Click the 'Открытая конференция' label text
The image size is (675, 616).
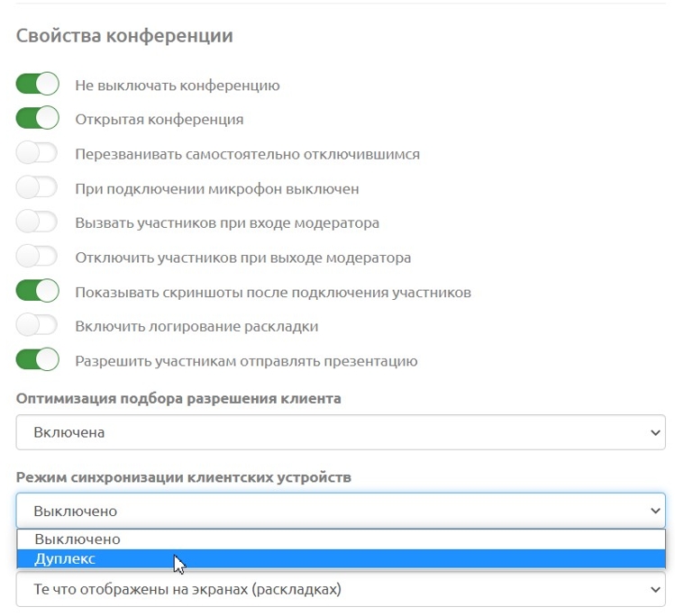(159, 119)
